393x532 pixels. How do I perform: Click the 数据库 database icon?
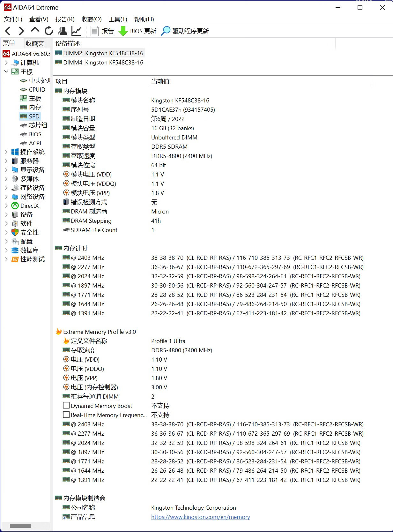pos(15,250)
